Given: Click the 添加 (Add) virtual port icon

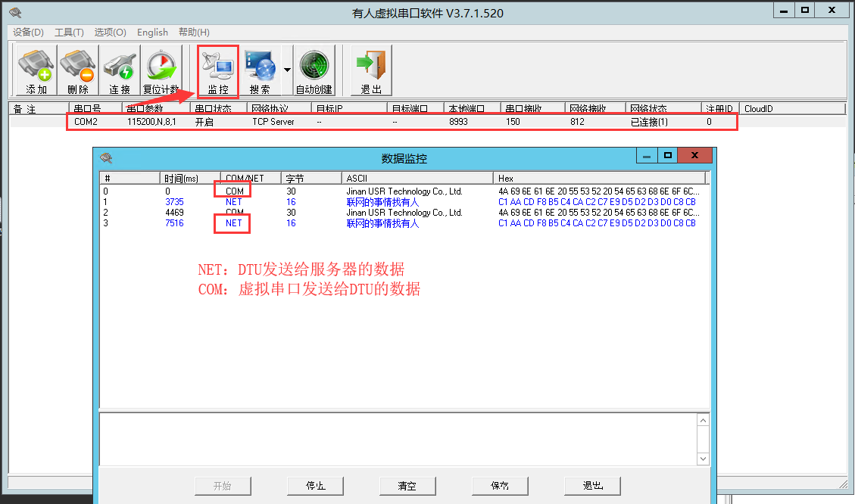Looking at the screenshot, I should (36, 70).
